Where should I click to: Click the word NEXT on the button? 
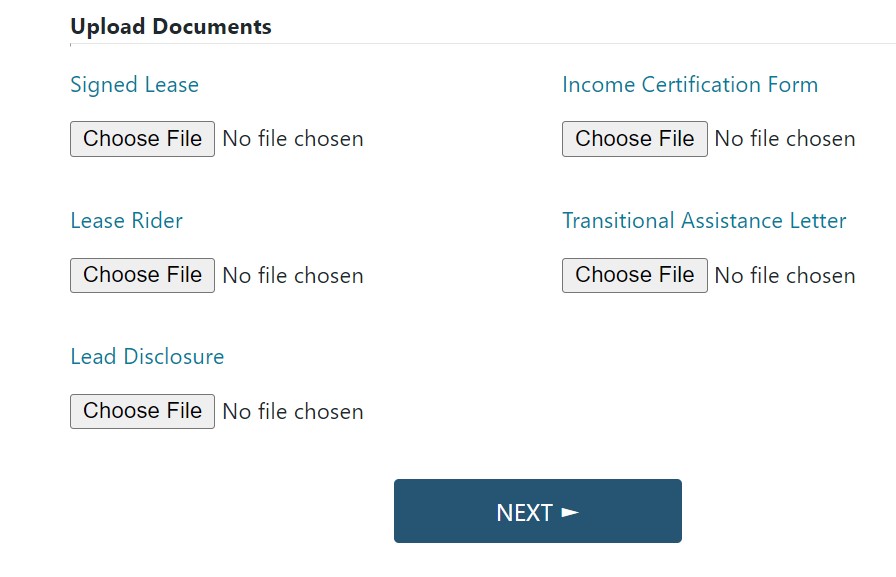tap(524, 513)
